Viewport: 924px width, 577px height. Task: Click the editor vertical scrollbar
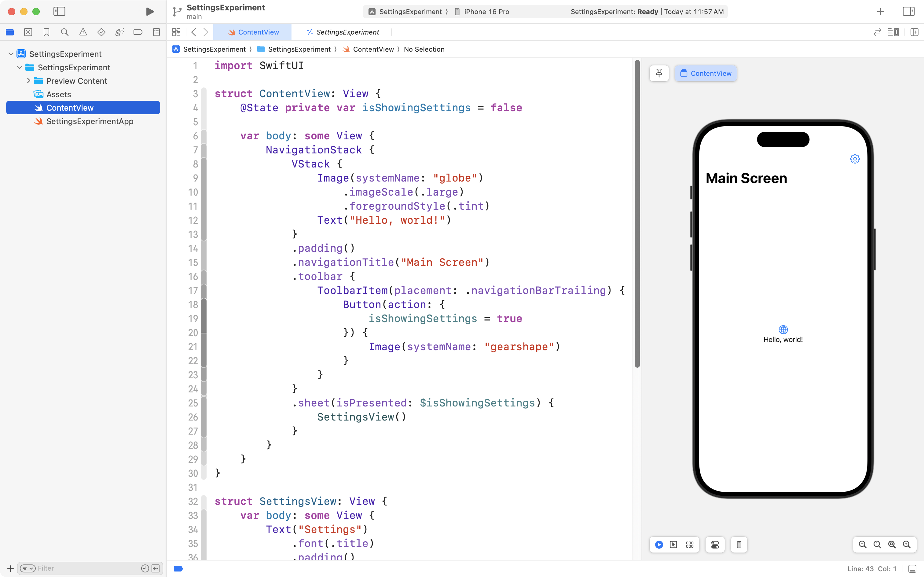click(637, 214)
